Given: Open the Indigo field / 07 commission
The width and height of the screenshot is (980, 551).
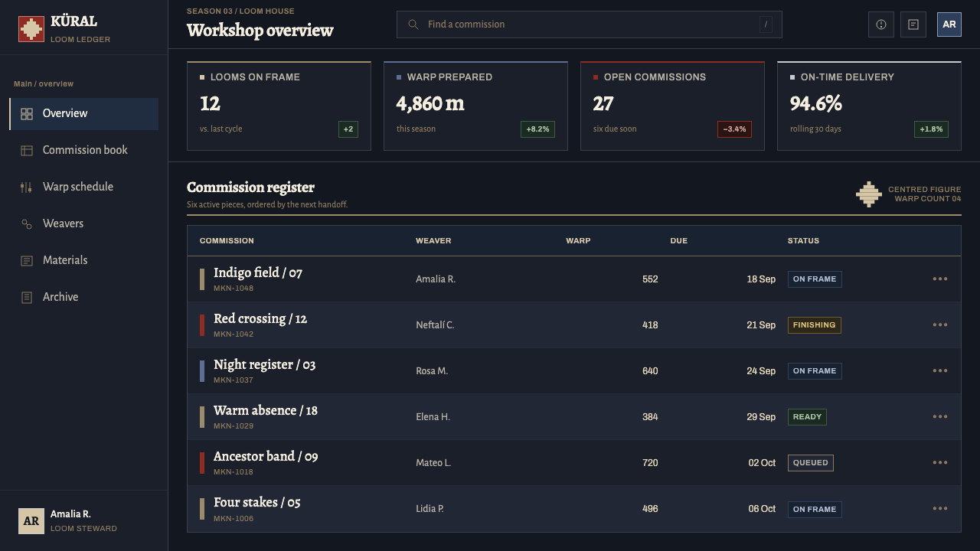Looking at the screenshot, I should point(258,272).
